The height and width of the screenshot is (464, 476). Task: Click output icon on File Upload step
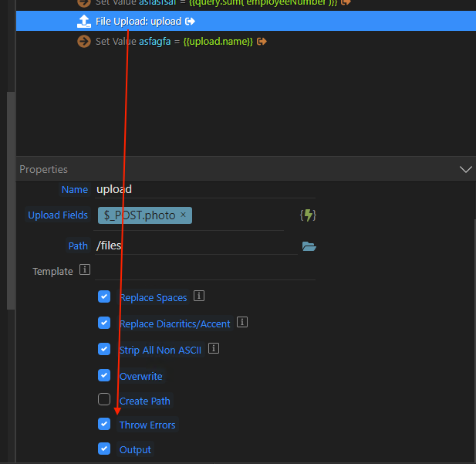(x=191, y=22)
